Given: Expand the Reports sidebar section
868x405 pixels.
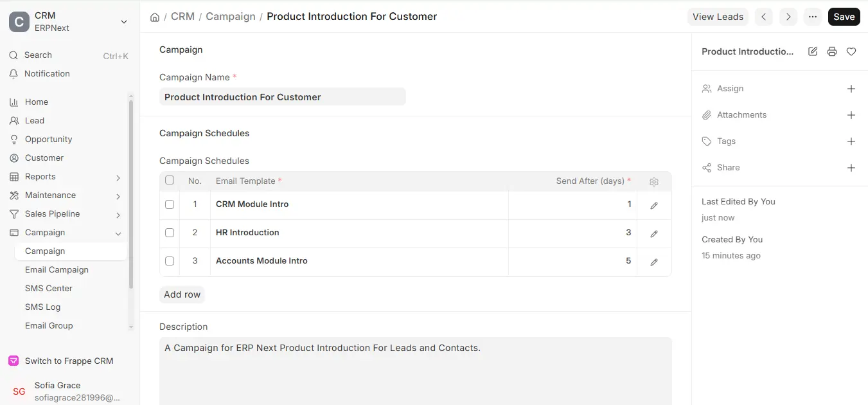Looking at the screenshot, I should [118, 177].
